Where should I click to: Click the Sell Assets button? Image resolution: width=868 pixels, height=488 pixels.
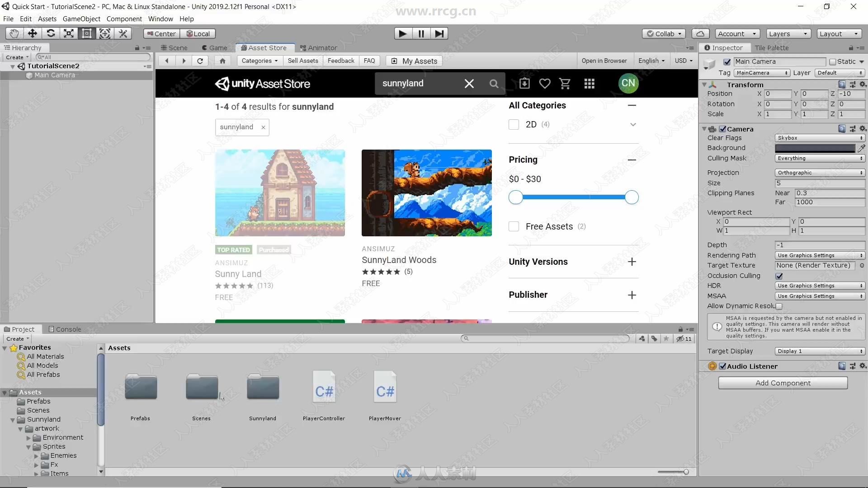[x=302, y=61]
